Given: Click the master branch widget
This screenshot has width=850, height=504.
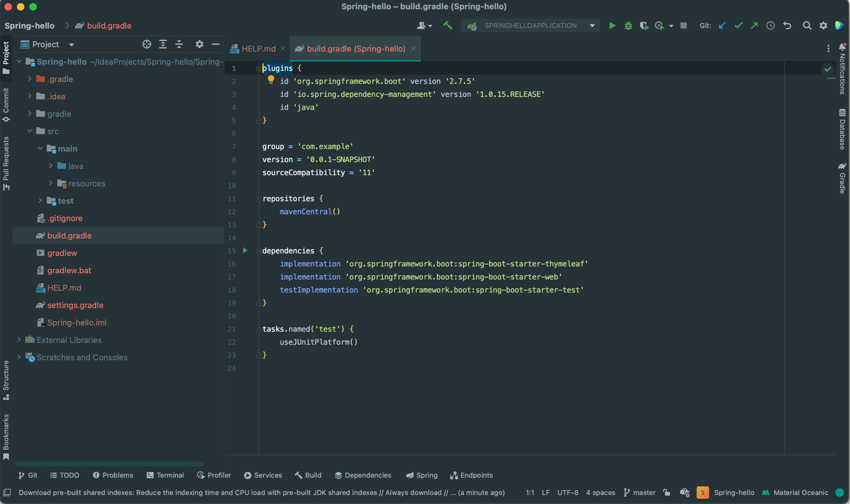Looking at the screenshot, I should click(640, 492).
